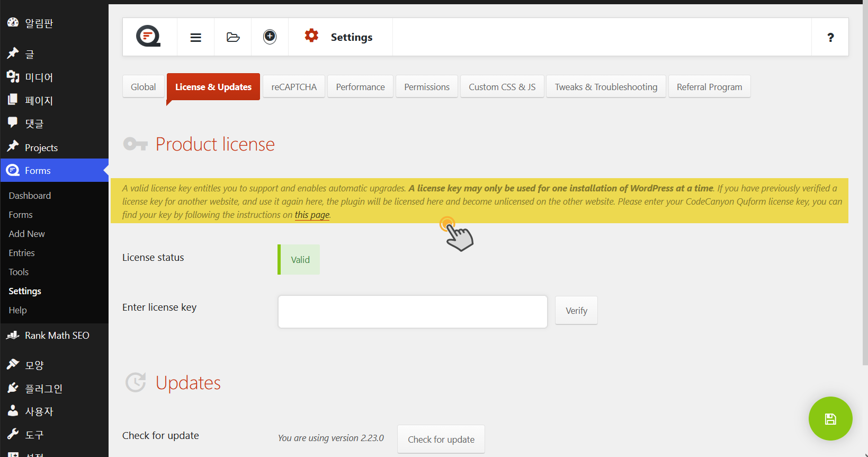
Task: Open the 미디어 media menu
Action: (x=54, y=77)
